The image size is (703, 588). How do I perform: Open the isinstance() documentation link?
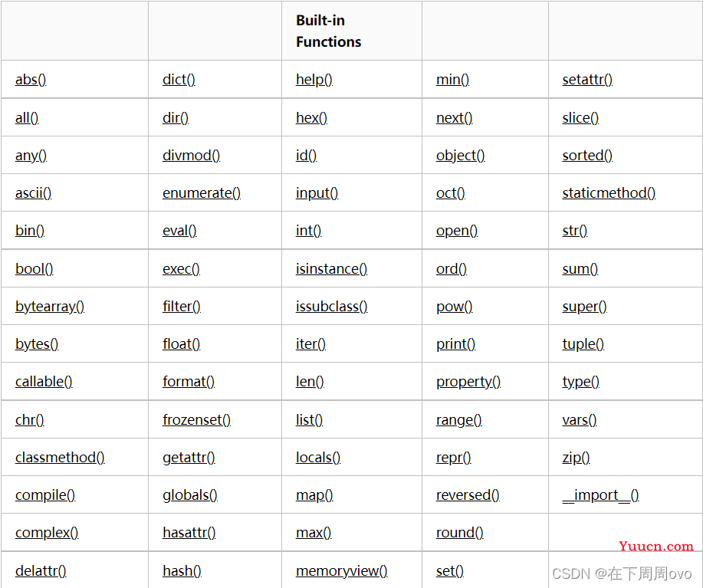331,269
